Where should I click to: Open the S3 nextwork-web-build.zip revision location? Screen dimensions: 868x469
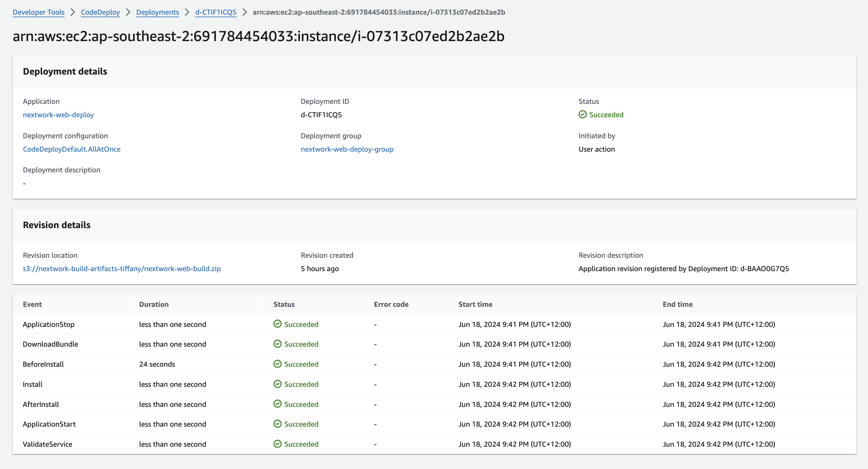click(122, 269)
